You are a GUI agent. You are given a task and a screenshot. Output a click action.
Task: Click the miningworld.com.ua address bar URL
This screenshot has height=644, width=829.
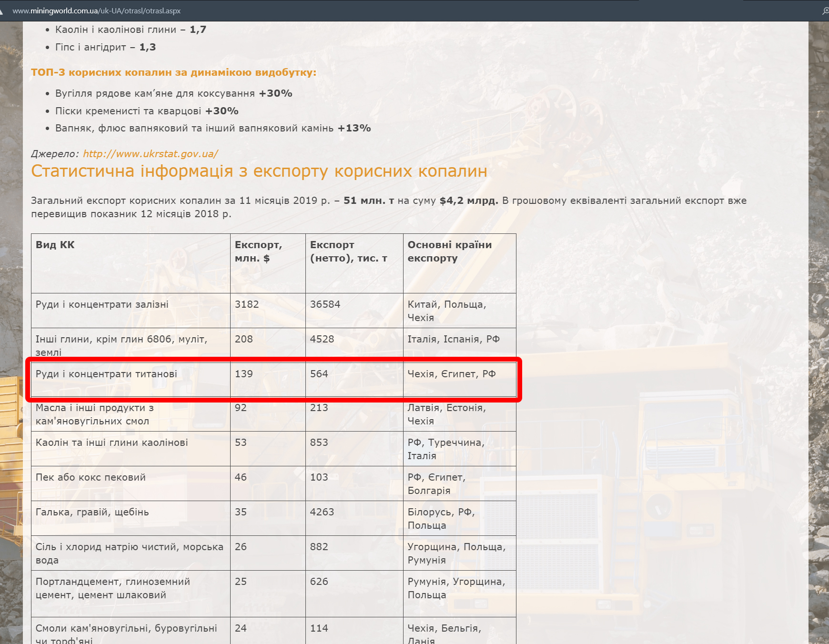[x=96, y=10]
